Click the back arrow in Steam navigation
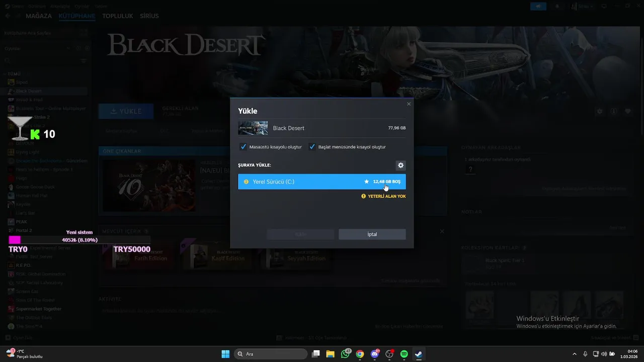Viewport: 644px width, 362px height. click(7, 16)
